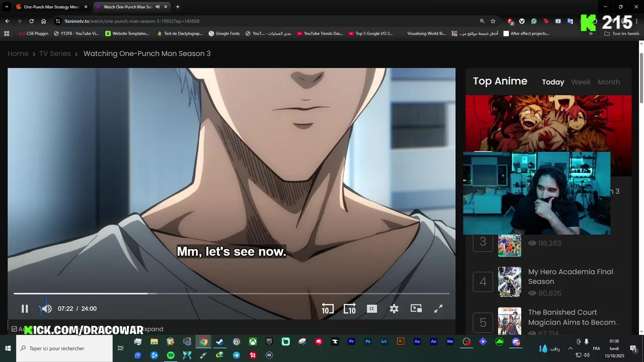Open CS6 Pluggin bookmark
The width and height of the screenshot is (644, 362).
coord(34,34)
